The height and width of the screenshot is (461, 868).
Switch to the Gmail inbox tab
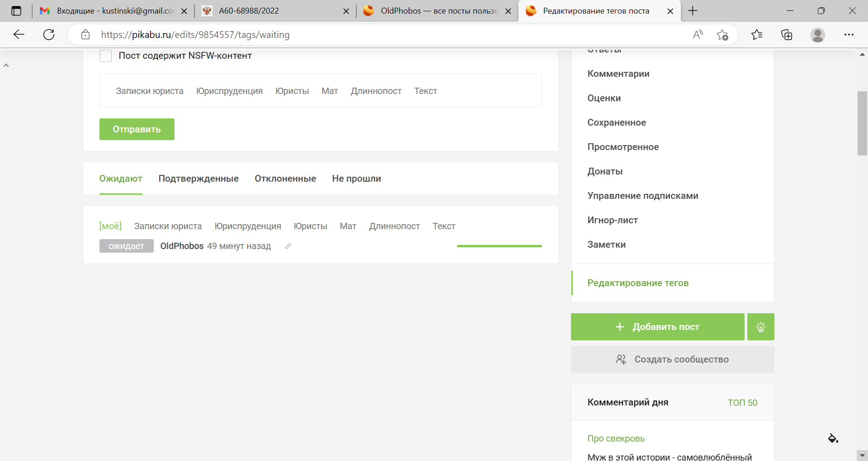tap(113, 11)
